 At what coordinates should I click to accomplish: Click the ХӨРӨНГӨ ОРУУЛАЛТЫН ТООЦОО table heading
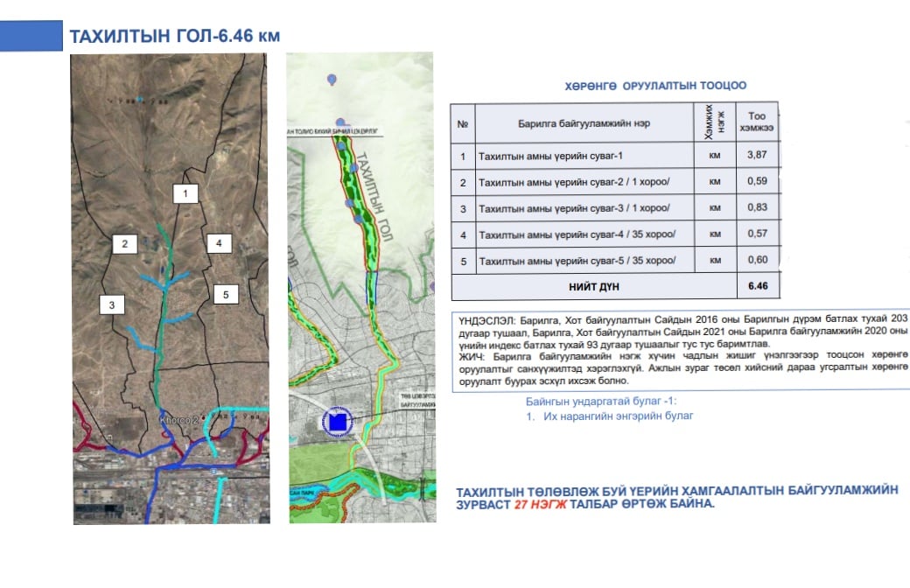tap(656, 86)
